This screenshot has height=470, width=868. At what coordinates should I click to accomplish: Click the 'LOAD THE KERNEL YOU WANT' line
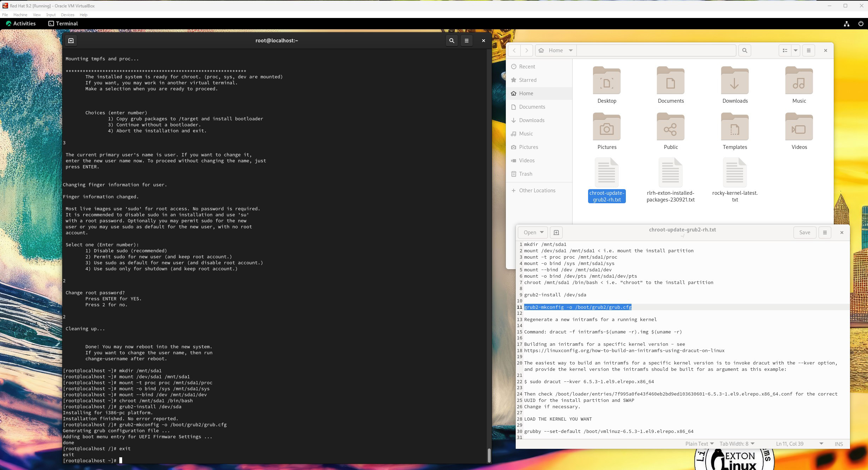tap(558, 419)
